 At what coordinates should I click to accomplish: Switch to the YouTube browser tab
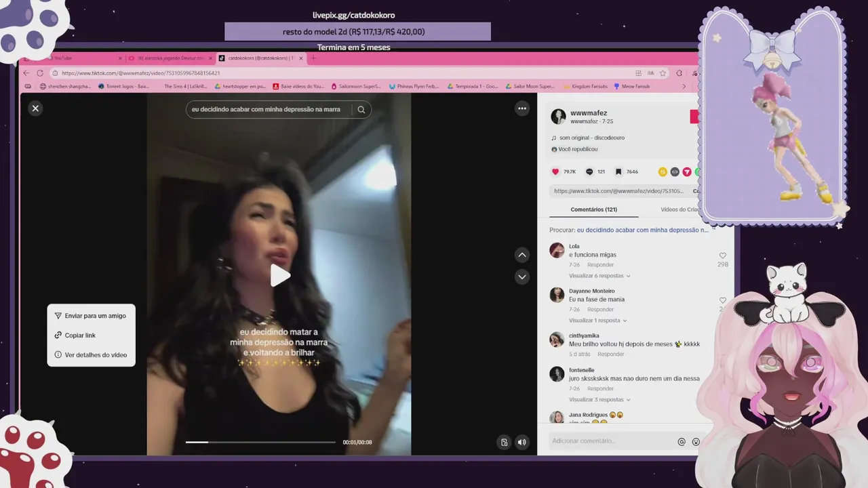click(x=75, y=58)
